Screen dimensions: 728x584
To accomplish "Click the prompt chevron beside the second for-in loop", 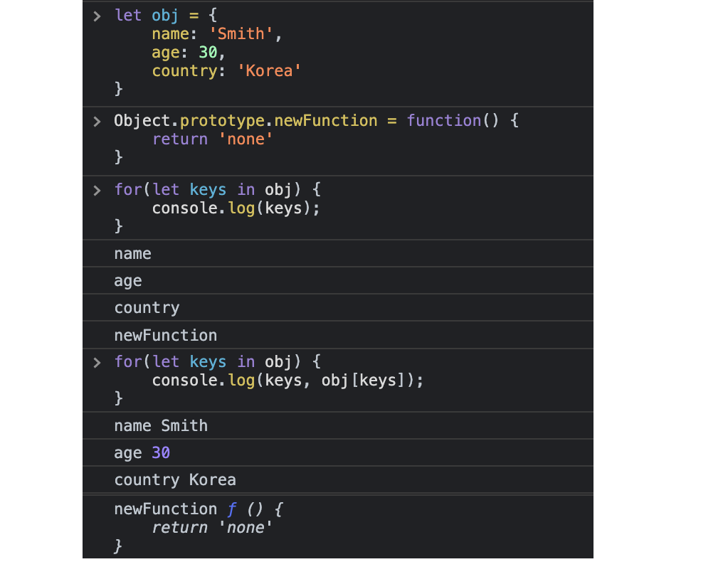I will (x=96, y=361).
